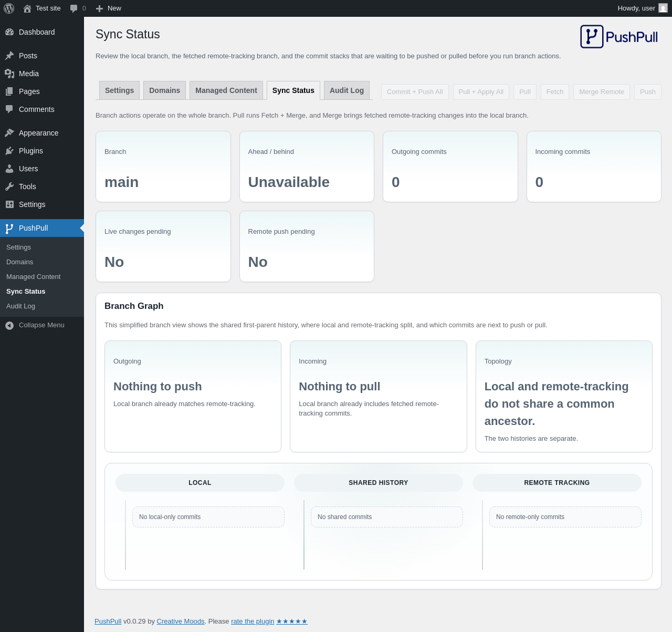Click the Merge Remote button
The image size is (672, 632).
click(602, 91)
